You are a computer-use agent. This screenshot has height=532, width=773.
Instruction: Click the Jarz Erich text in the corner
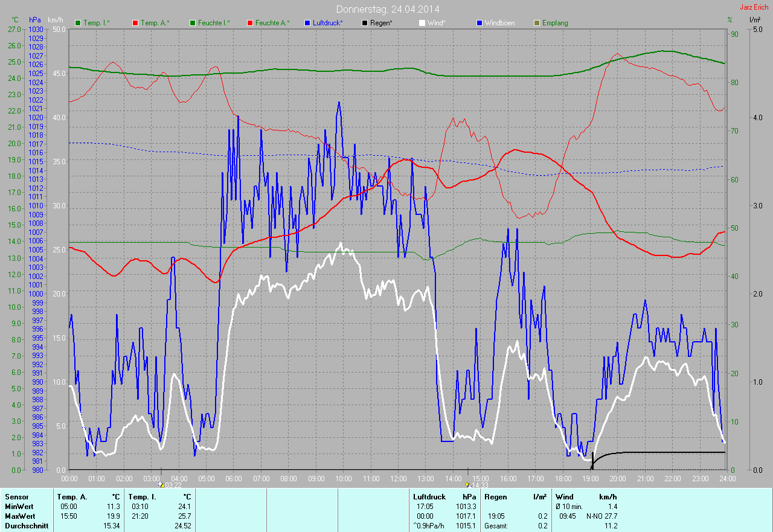[x=754, y=7]
